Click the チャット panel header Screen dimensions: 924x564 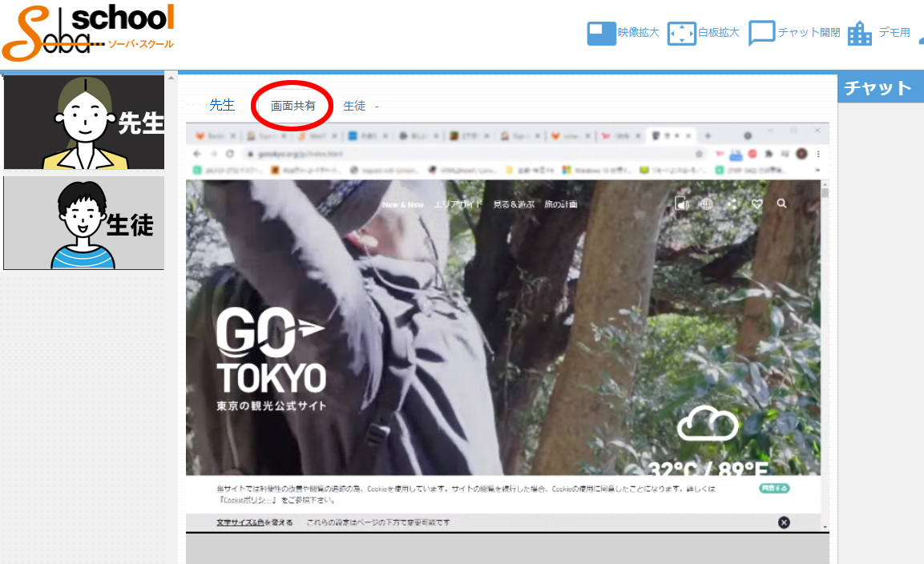(x=881, y=88)
